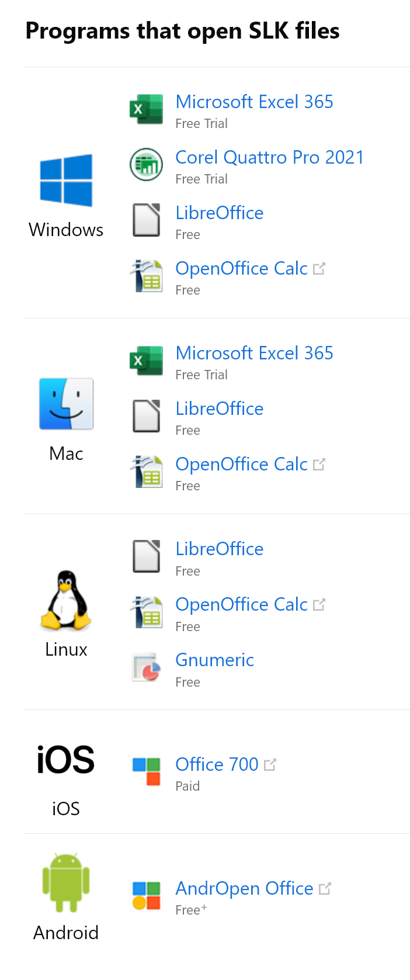Viewport: 410px width, 980px height.
Task: Click the OpenOffice Calc icon in the Mac section
Action: pyautogui.click(x=146, y=471)
